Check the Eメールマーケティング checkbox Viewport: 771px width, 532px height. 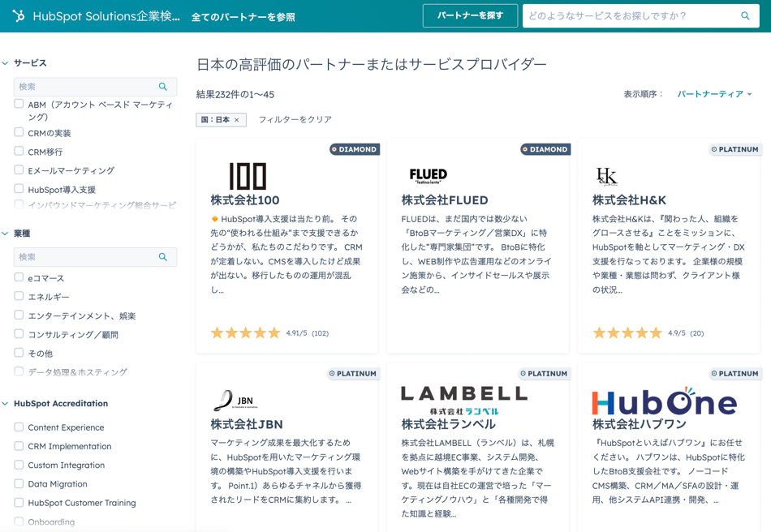tap(19, 169)
